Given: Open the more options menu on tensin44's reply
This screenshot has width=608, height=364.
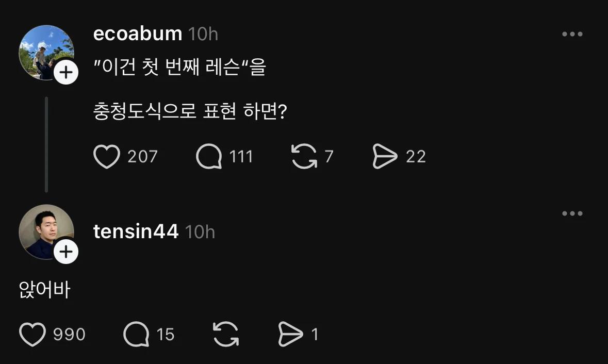Looking at the screenshot, I should pyautogui.click(x=573, y=213).
